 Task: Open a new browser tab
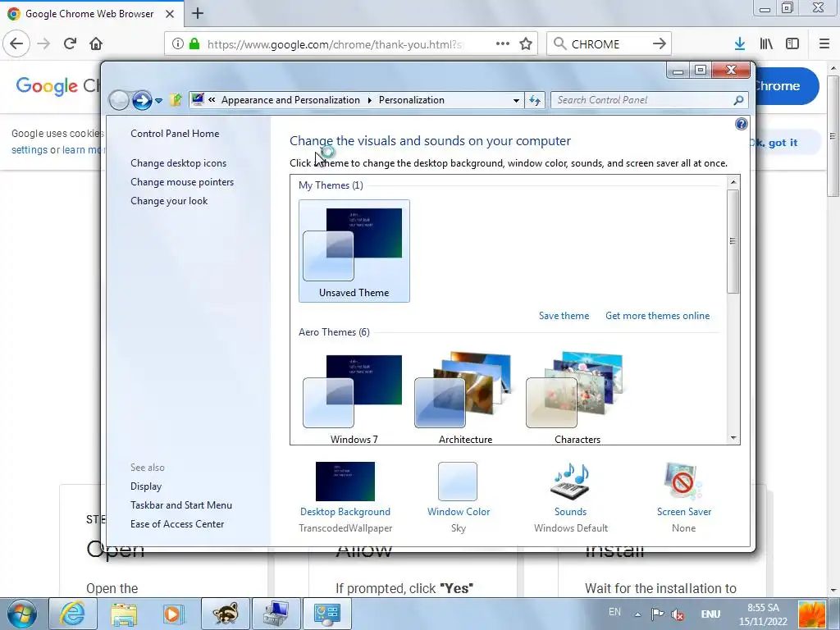point(198,13)
